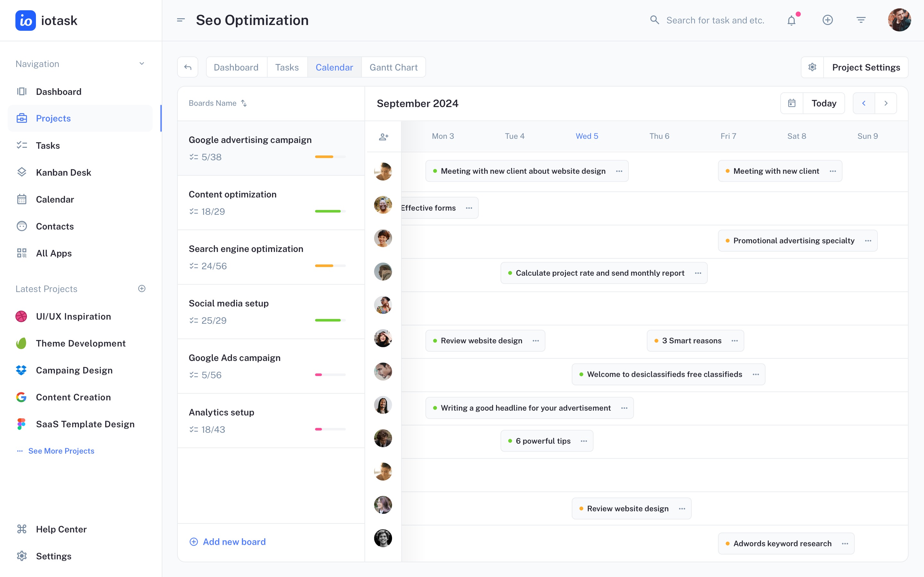Open menu for 6 powerful tips task

[x=584, y=441]
